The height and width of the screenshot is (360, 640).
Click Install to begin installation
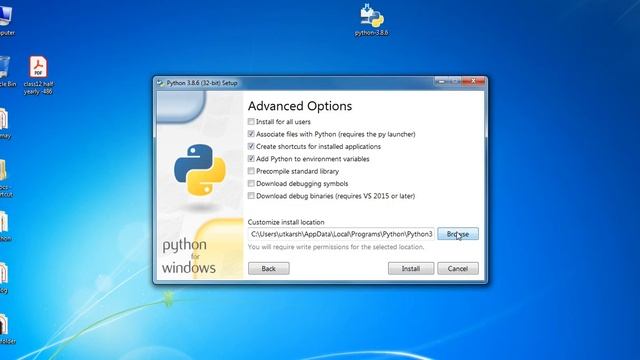click(x=411, y=269)
